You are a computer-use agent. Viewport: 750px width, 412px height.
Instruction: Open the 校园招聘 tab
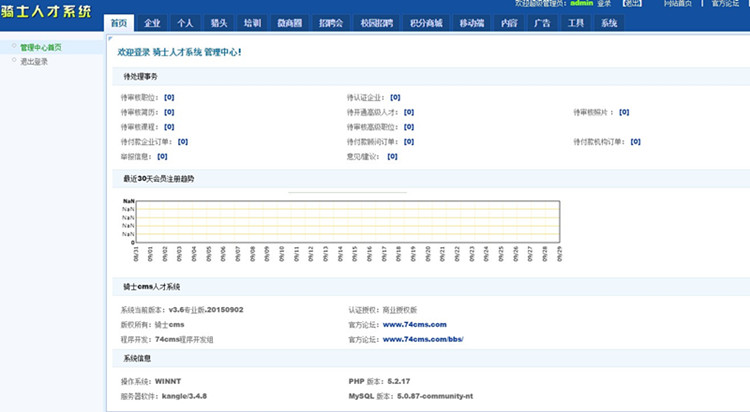coord(376,22)
